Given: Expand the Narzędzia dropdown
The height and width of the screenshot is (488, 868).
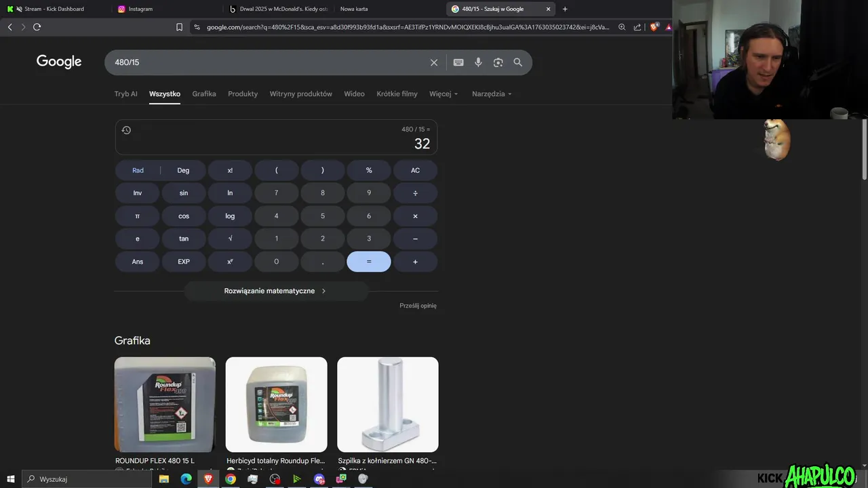Looking at the screenshot, I should (x=492, y=94).
